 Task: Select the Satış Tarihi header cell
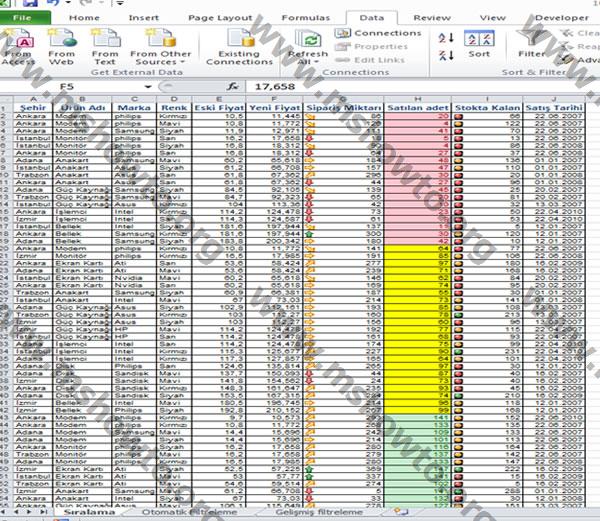(553, 108)
